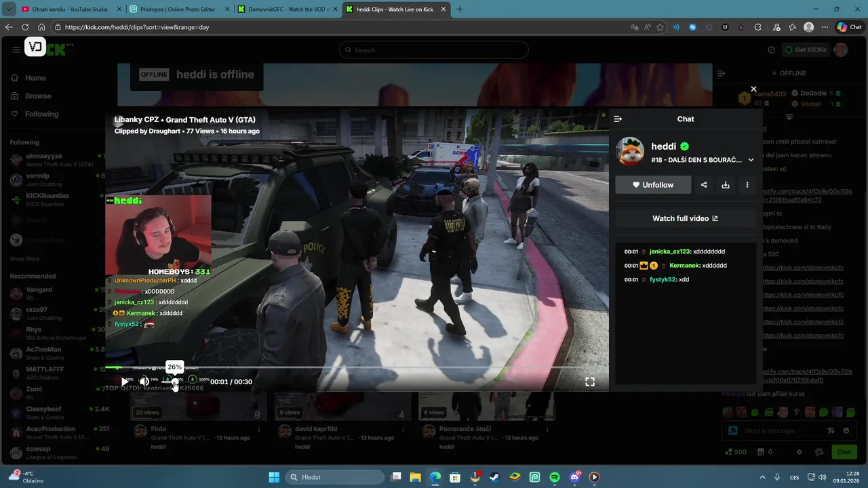
Task: Open Discord from the taskbar
Action: click(x=574, y=477)
